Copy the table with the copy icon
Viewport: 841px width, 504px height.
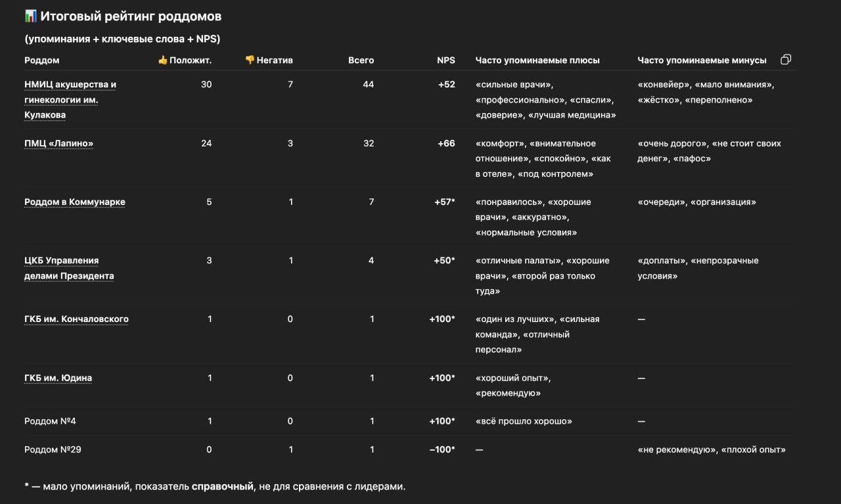point(785,60)
